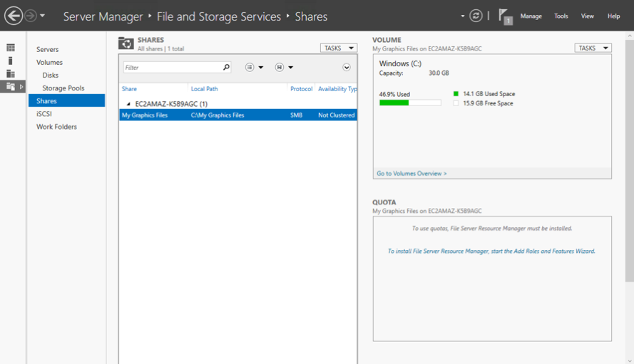
Task: Open the SHARES Tasks dropdown
Action: [339, 48]
